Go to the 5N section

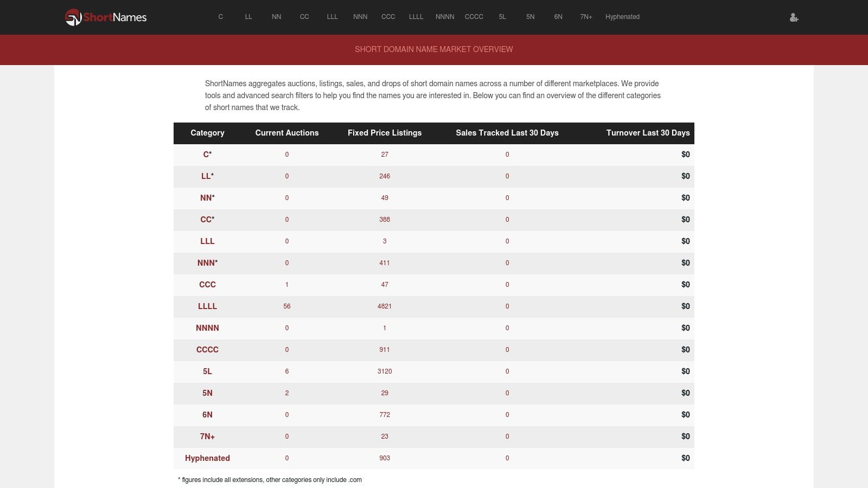(x=530, y=17)
